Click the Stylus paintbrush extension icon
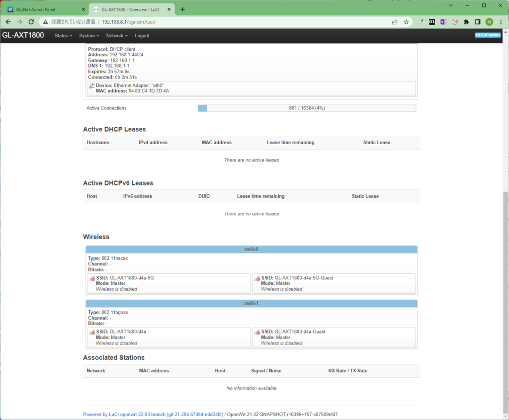 [x=421, y=22]
